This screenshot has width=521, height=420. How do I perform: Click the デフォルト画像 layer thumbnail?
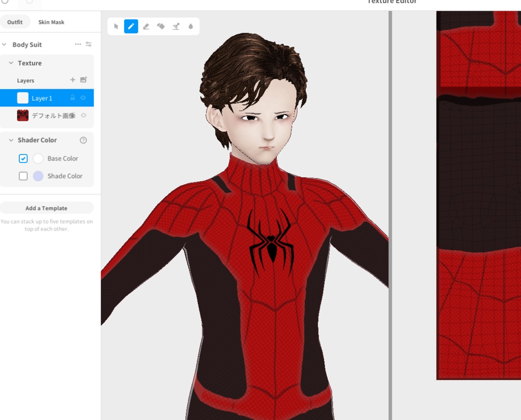pyautogui.click(x=22, y=116)
